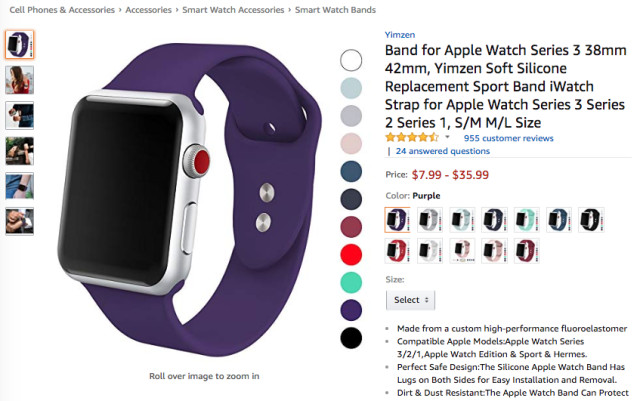The image size is (640, 401).
Task: Open 24 answered questions link
Action: (x=442, y=151)
